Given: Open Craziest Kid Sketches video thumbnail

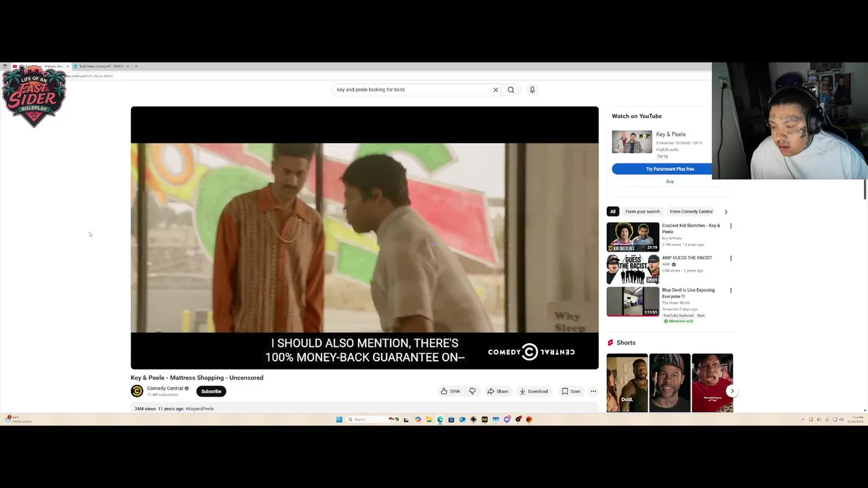Looking at the screenshot, I should point(633,237).
